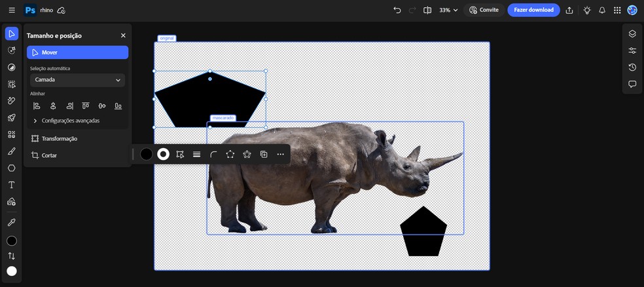The height and width of the screenshot is (287, 644).
Task: Click the Convite button
Action: coord(484,10)
